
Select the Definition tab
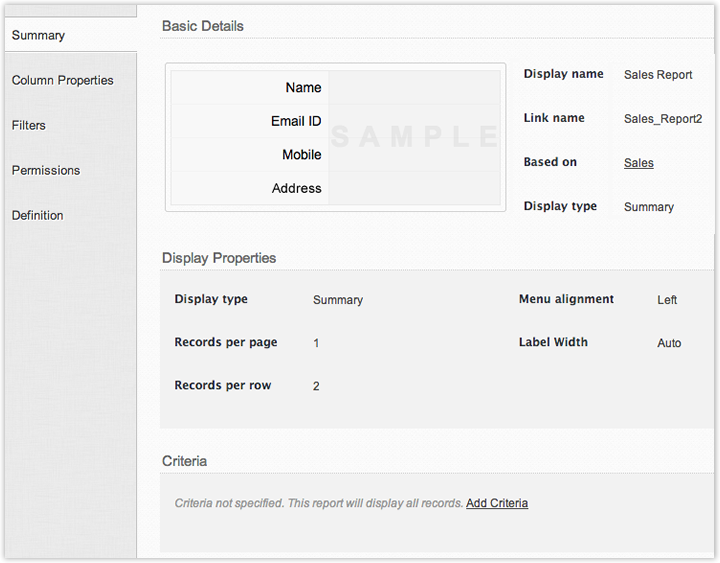(x=38, y=216)
